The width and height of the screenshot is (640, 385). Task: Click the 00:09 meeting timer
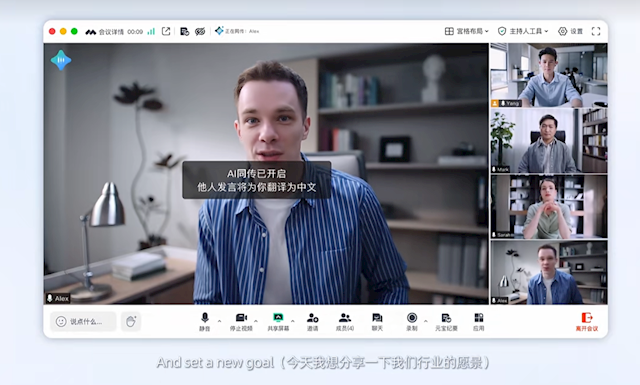click(135, 31)
